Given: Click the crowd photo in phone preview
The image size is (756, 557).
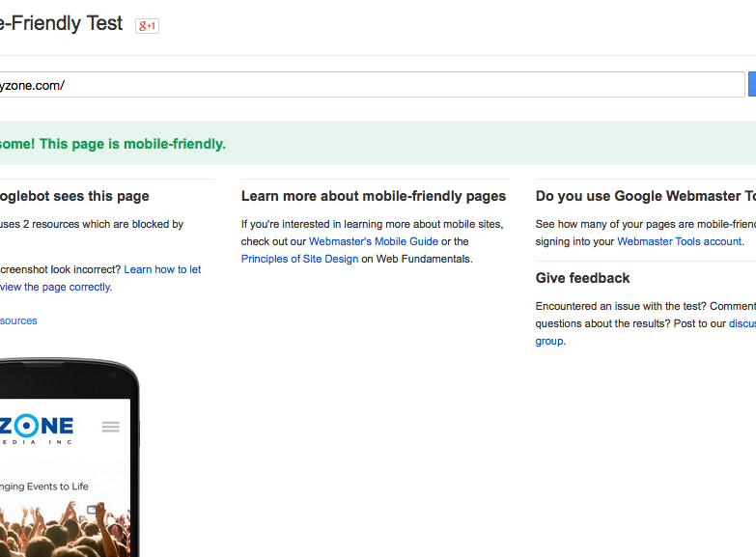Looking at the screenshot, I should point(65,528).
